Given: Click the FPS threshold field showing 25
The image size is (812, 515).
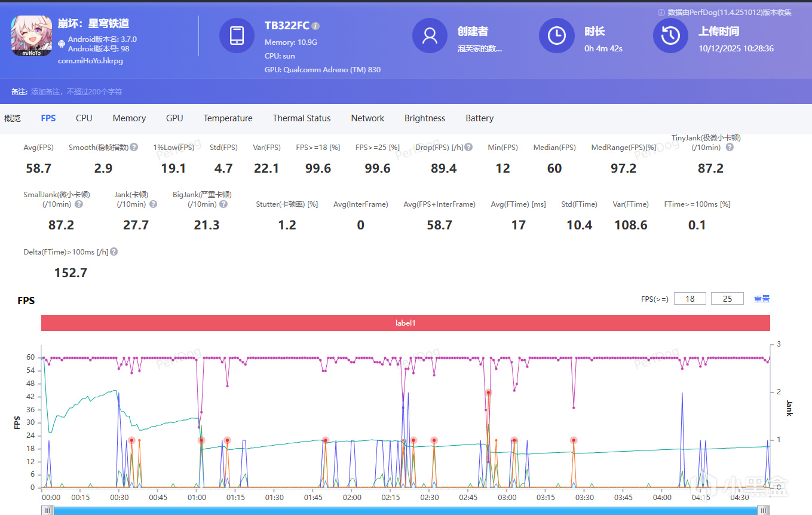Looking at the screenshot, I should 727,299.
